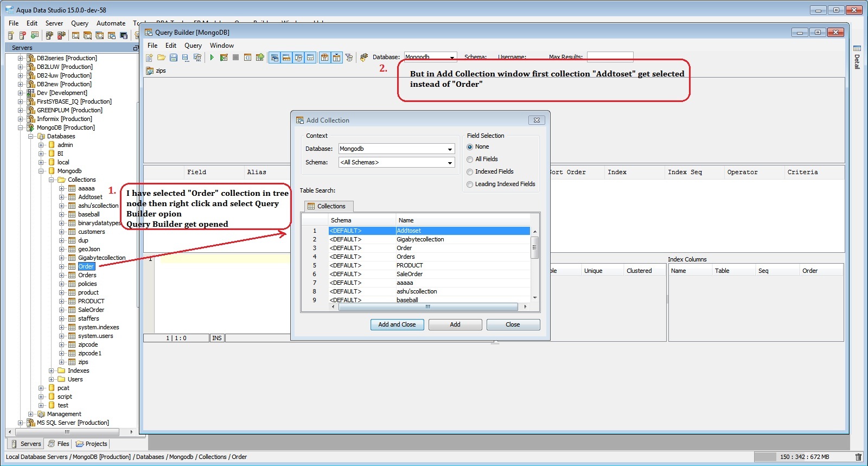Select the All Fields radio button
Image resolution: width=868 pixels, height=466 pixels.
pyautogui.click(x=470, y=159)
